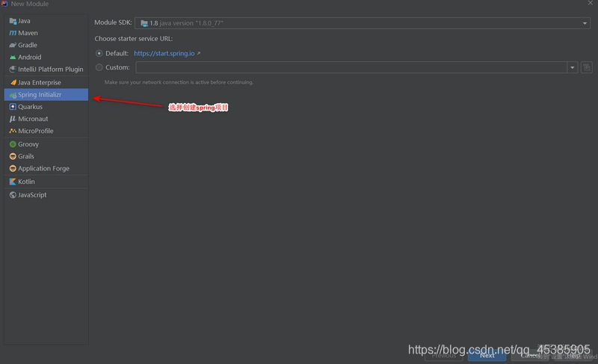Select the 'Maven' module type label
The image size is (598, 364).
coord(28,33)
